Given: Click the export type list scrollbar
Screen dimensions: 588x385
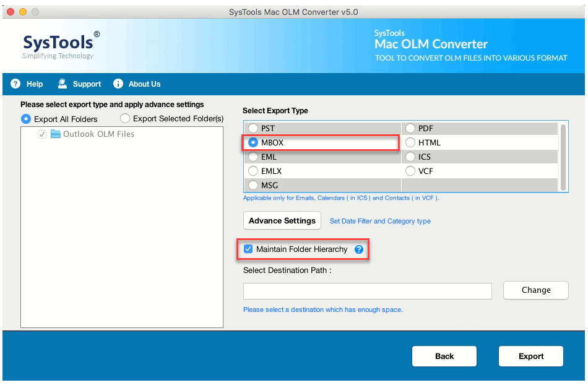Looking at the screenshot, I should click(x=563, y=157).
